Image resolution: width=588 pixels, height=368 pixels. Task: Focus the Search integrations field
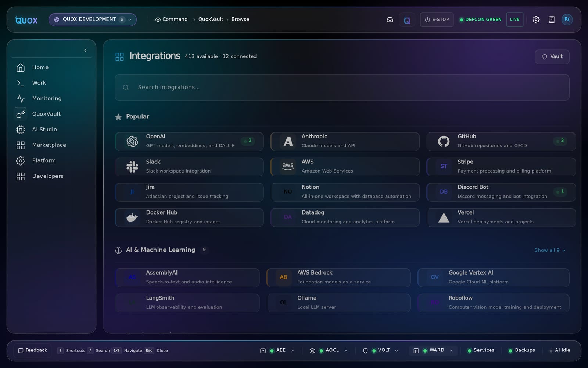pyautogui.click(x=342, y=88)
